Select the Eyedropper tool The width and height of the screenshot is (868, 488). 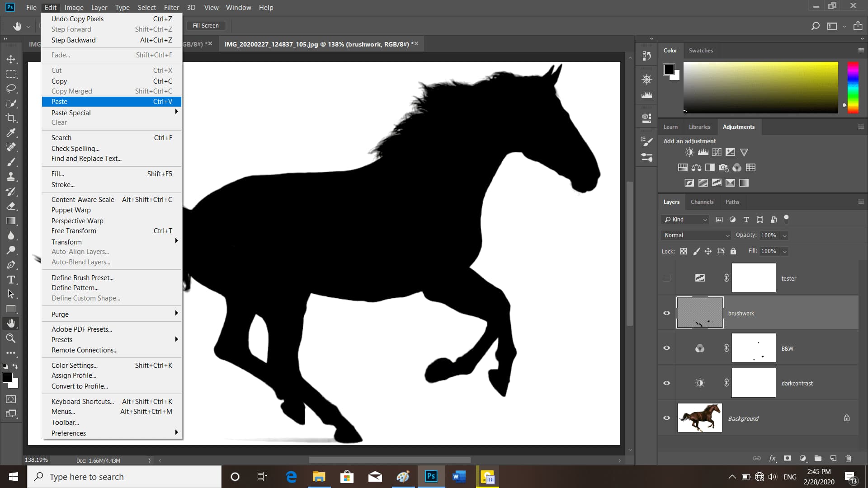pos(11,132)
